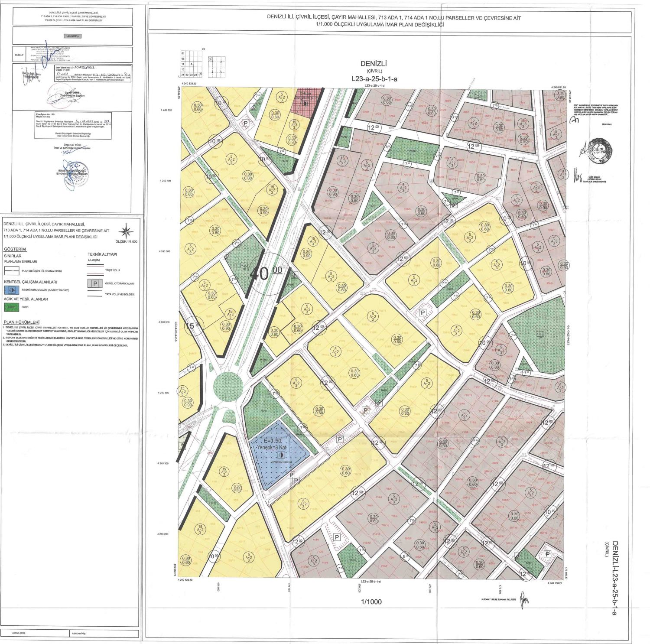This screenshot has height=644, width=650.
Task: Click the plan boundary line symbol in legend
Action: [x=11, y=271]
